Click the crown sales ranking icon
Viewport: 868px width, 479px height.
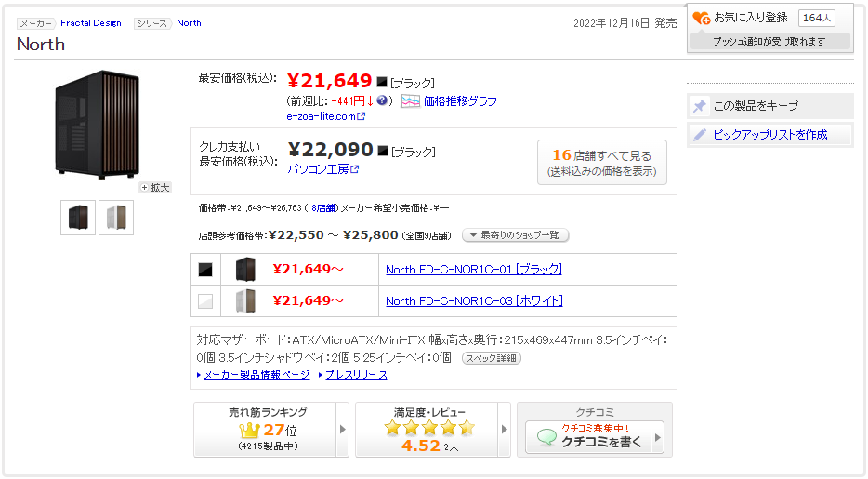(248, 430)
